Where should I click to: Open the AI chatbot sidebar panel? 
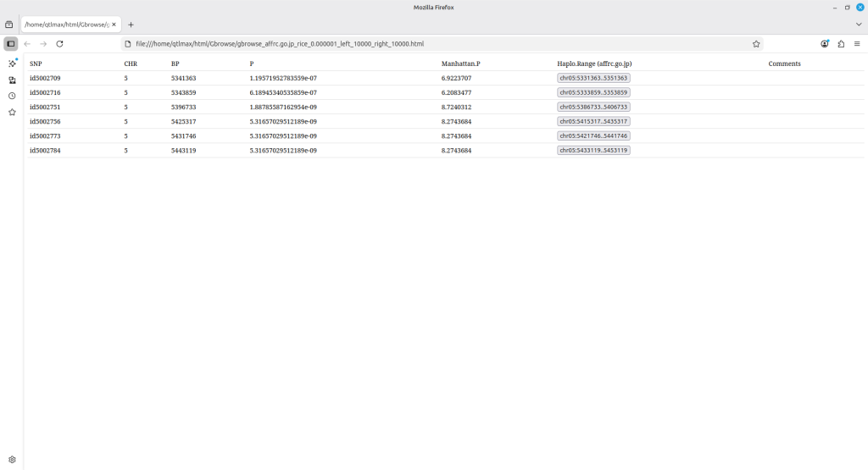click(12, 64)
